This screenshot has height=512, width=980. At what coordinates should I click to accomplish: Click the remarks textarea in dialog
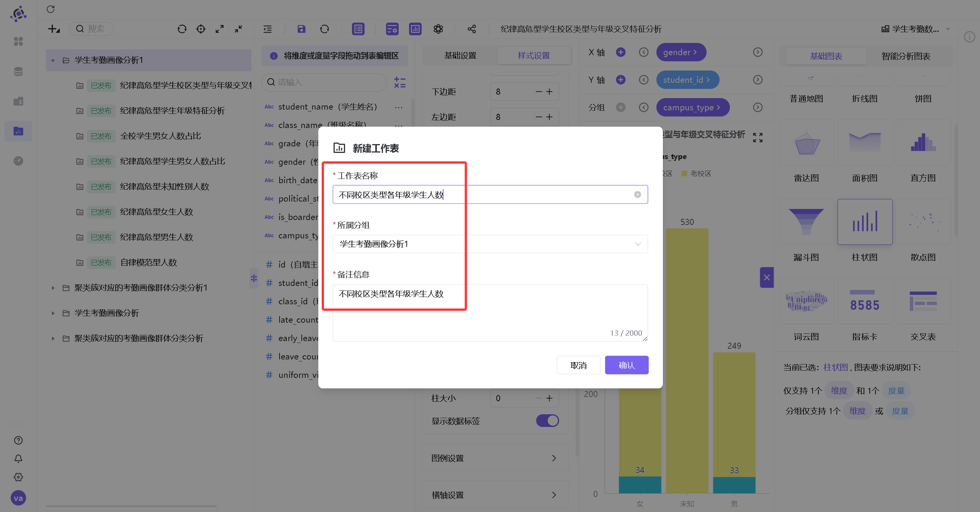pos(490,313)
